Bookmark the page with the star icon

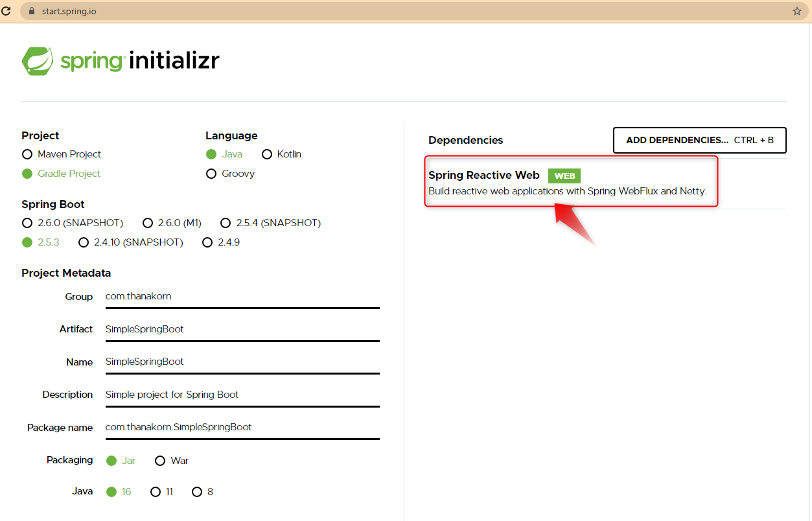pyautogui.click(x=797, y=10)
